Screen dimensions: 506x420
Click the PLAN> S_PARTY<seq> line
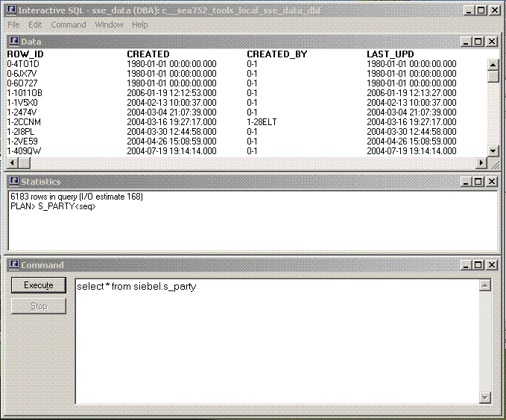click(53, 206)
